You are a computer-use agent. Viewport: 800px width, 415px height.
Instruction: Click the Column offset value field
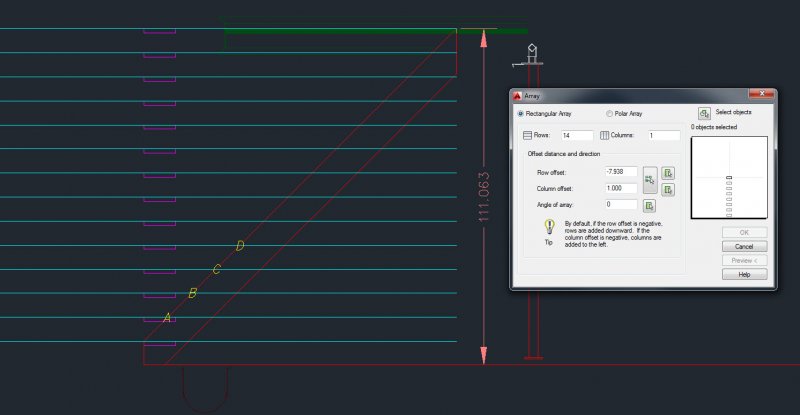(x=621, y=188)
